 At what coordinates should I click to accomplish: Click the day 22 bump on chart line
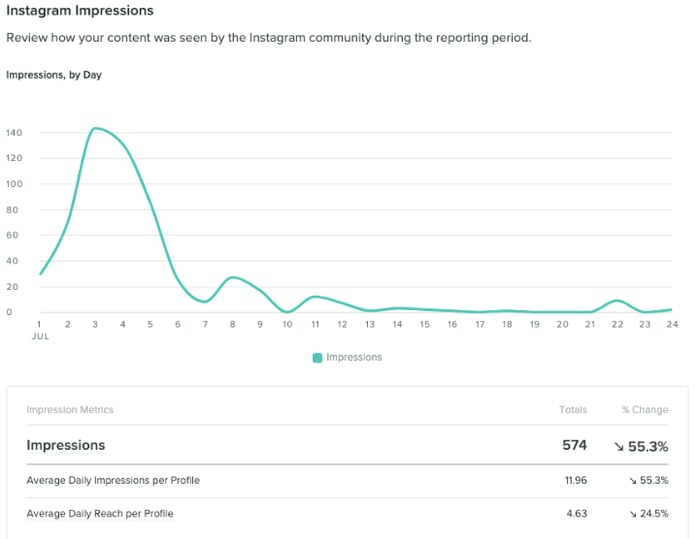point(617,300)
